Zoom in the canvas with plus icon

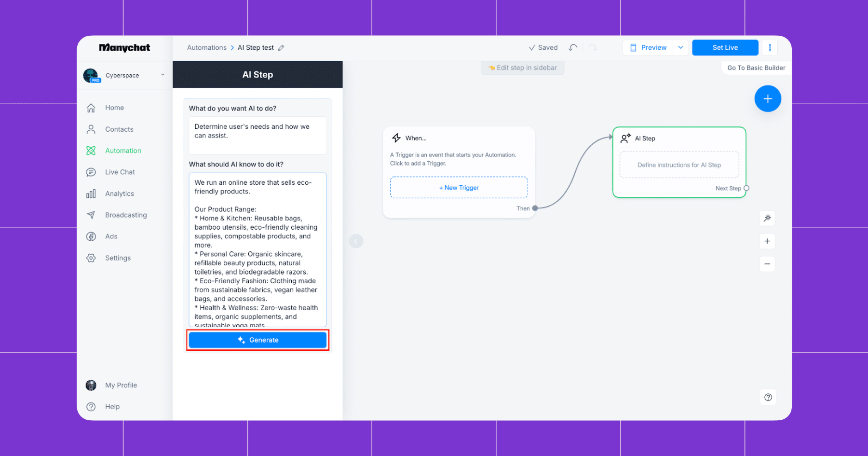(x=767, y=241)
